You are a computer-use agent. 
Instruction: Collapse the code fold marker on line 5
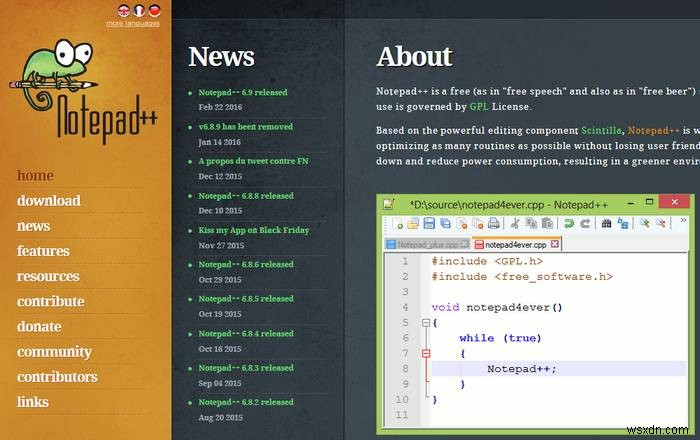pyautogui.click(x=426, y=323)
